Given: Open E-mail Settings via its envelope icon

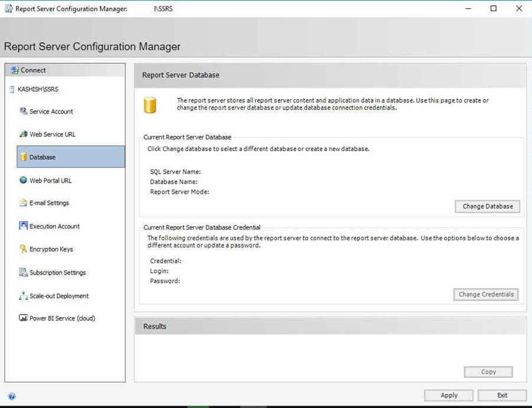Looking at the screenshot, I should click(22, 203).
